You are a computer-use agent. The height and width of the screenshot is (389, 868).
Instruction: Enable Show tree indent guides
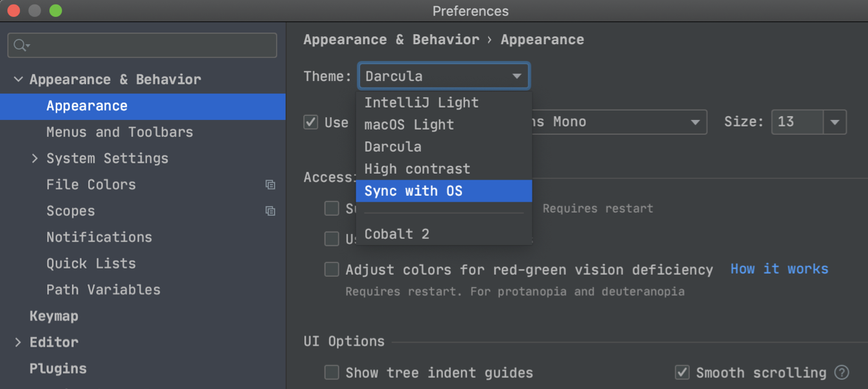click(332, 372)
